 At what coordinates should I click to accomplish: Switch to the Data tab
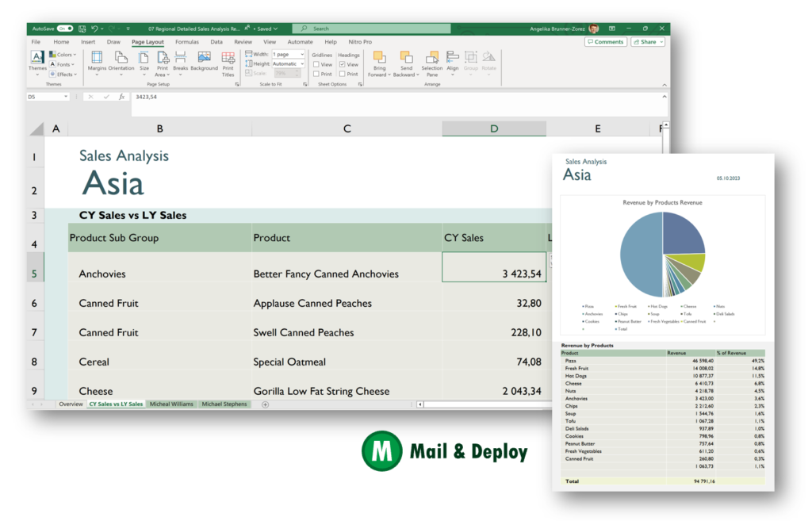pyautogui.click(x=216, y=42)
